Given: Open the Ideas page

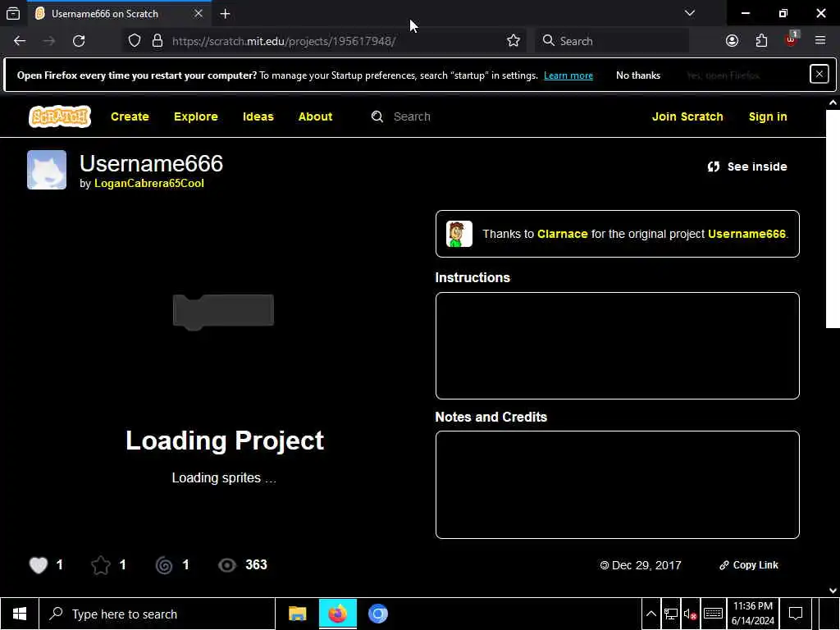Looking at the screenshot, I should click(258, 116).
